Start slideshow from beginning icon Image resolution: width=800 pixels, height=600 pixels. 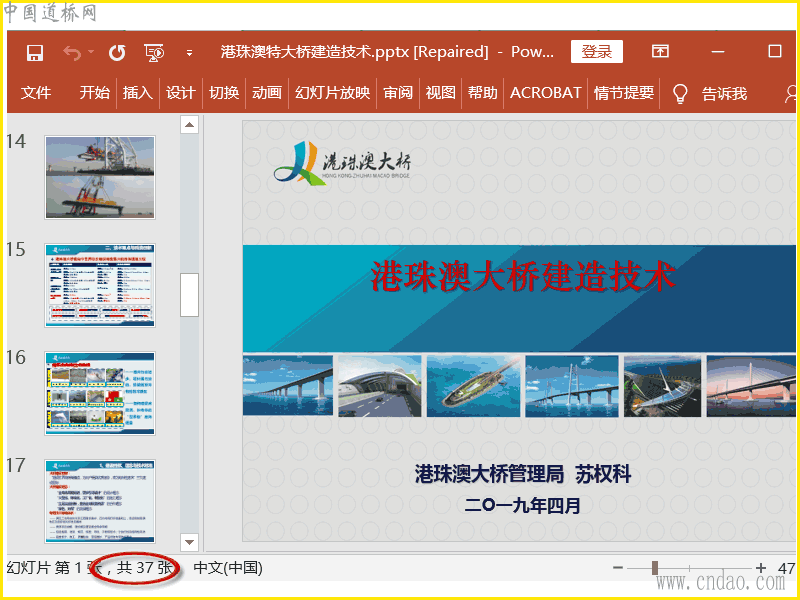154,53
